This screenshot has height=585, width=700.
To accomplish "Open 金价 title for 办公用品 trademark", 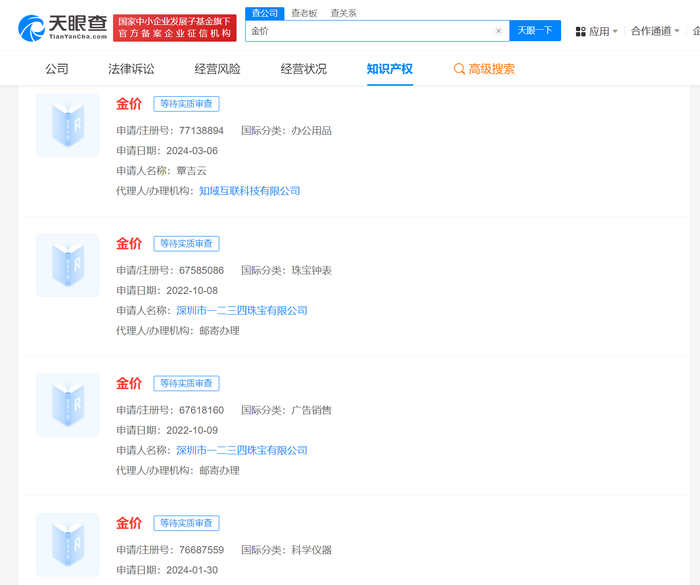I will click(x=129, y=104).
